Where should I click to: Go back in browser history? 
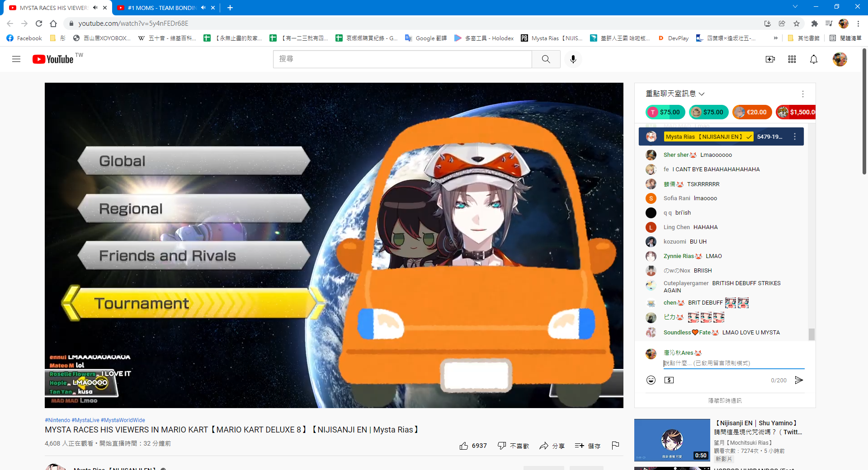click(10, 23)
